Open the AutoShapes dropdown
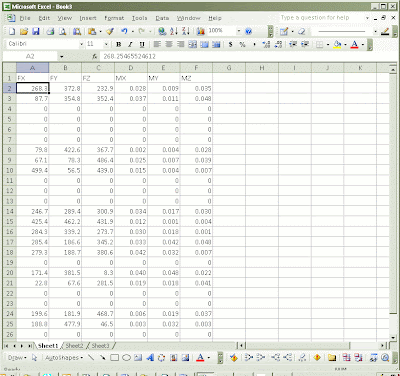This screenshot has width=400, height=376. (x=64, y=358)
